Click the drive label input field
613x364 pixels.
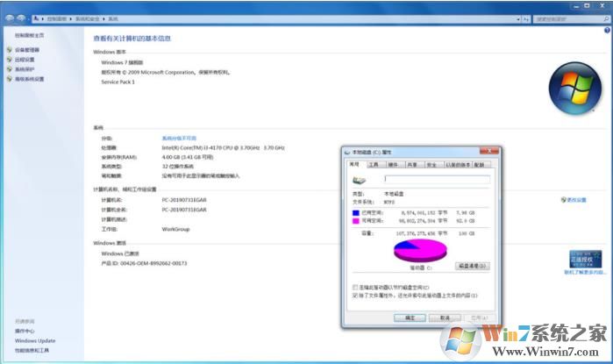coord(437,179)
